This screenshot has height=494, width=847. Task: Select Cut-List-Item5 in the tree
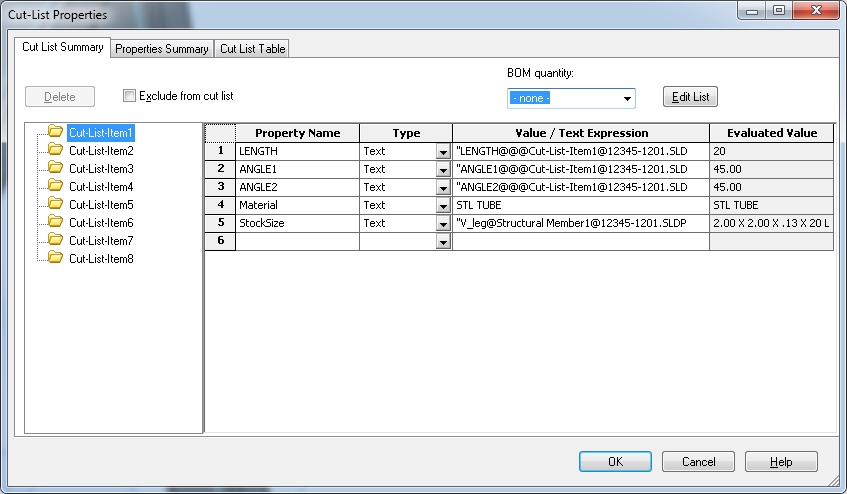101,205
